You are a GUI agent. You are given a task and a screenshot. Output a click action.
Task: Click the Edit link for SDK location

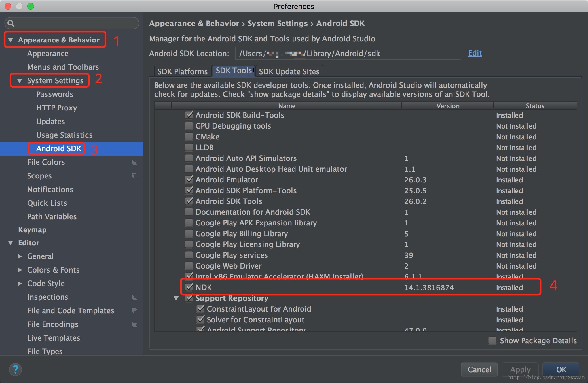click(475, 53)
